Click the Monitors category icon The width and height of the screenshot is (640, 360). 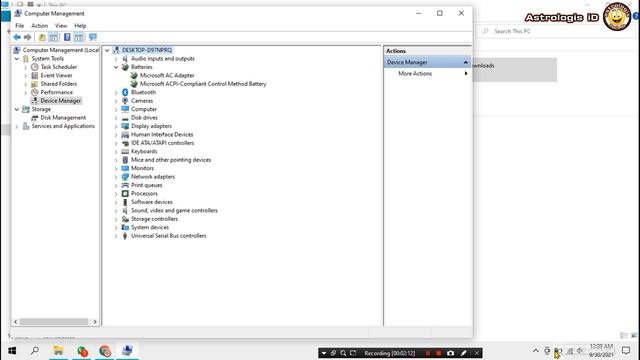pos(125,168)
